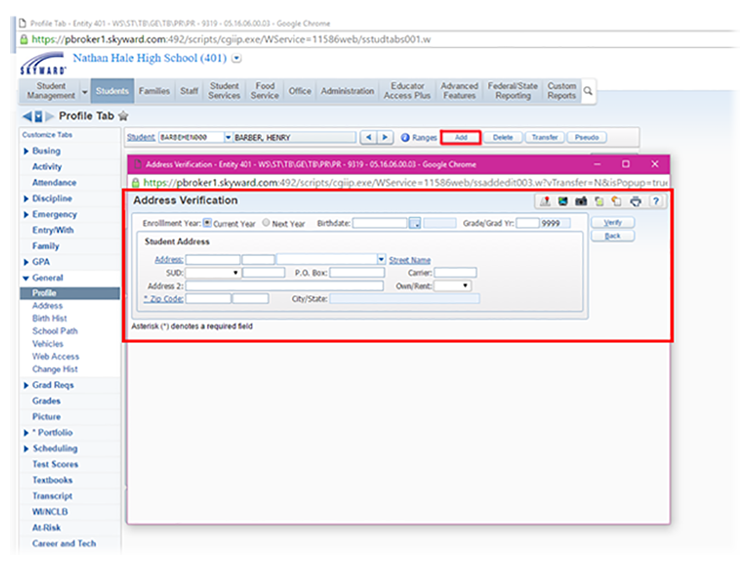Screen dimensions: 750x562
Task: Select Current Year enrollment option
Action: click(207, 223)
